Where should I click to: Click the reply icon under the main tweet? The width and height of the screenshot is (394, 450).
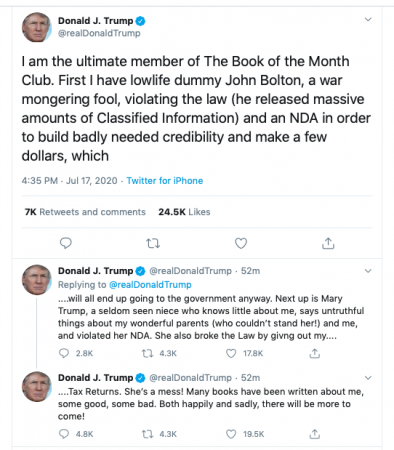pos(66,243)
